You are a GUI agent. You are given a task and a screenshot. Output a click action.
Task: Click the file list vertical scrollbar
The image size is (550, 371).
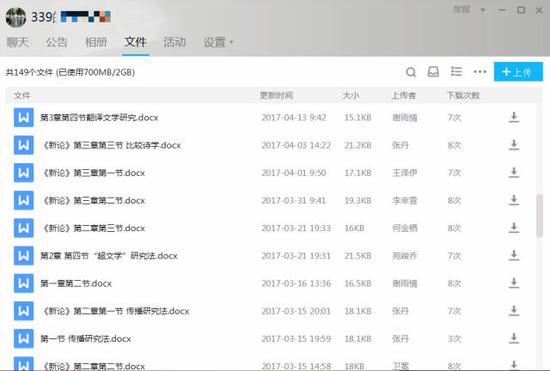point(539,216)
